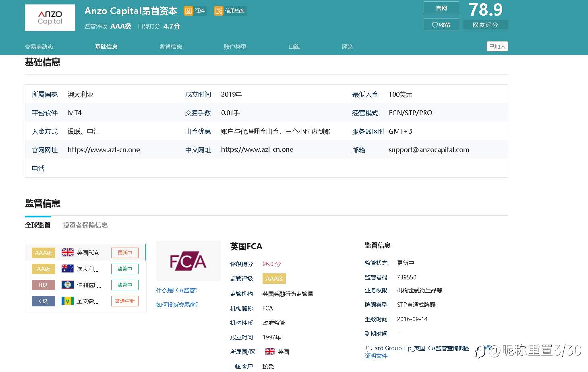This screenshot has height=372, width=588.
Task: Click the C级 rating badge
Action: [43, 301]
